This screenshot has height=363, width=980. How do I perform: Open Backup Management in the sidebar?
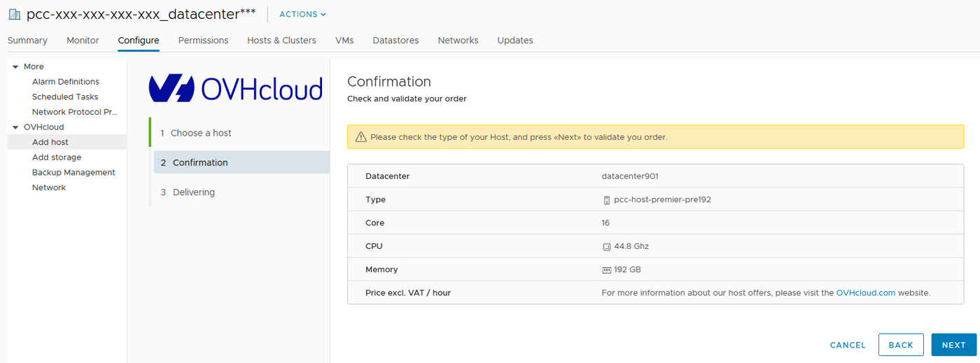pyautogui.click(x=73, y=173)
